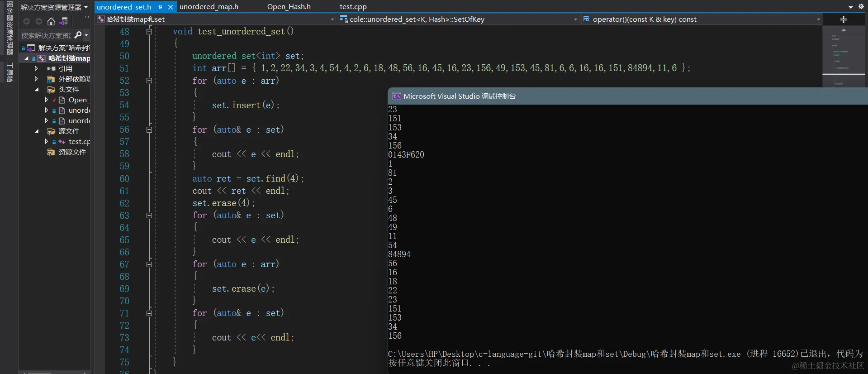Collapse the for loop fold at line 71
The image size is (868, 374).
coord(149,313)
